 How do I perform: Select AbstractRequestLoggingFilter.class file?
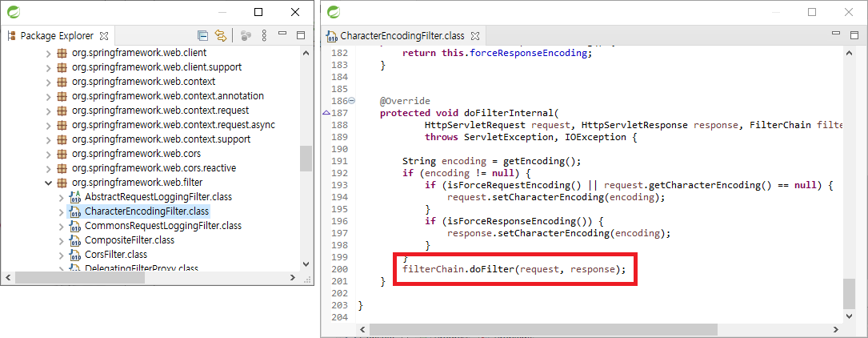click(158, 197)
